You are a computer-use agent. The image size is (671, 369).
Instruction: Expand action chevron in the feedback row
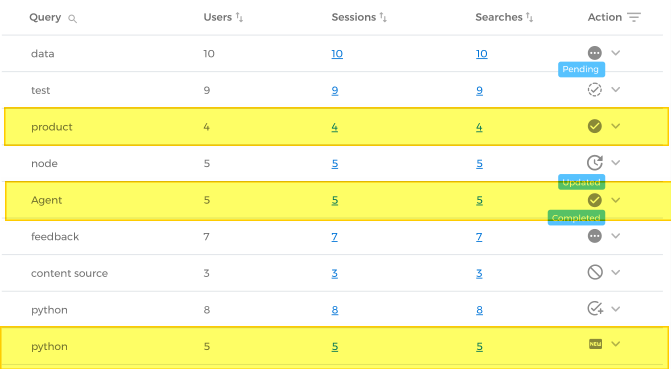point(615,236)
